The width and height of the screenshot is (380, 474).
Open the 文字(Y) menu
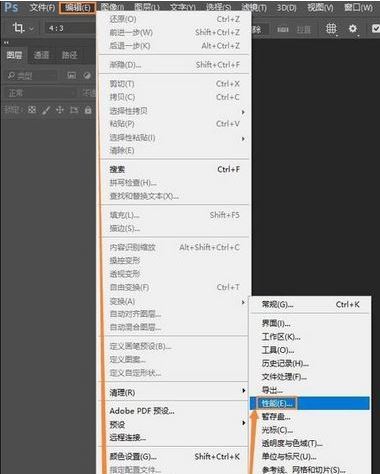click(x=183, y=7)
